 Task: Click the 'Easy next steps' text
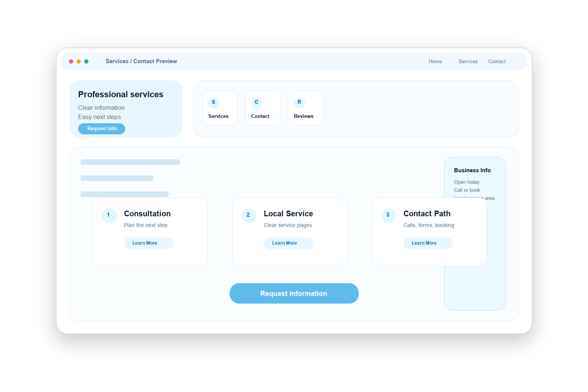100,117
